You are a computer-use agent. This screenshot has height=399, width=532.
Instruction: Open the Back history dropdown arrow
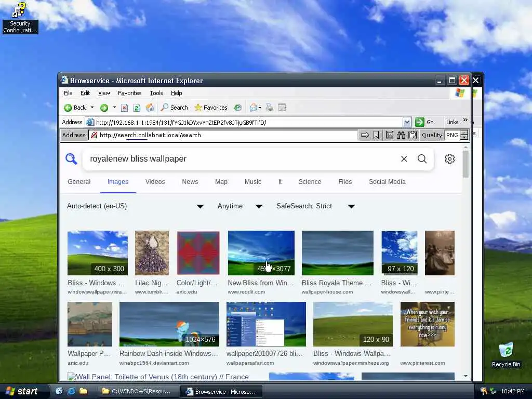coord(92,108)
